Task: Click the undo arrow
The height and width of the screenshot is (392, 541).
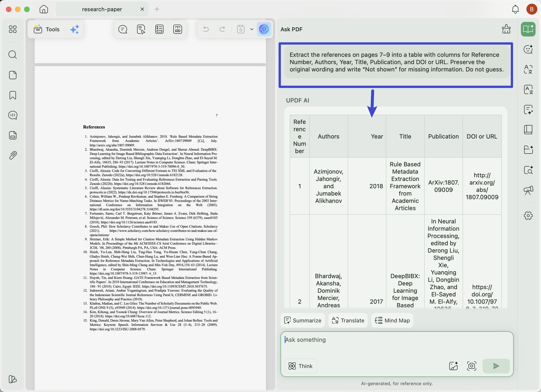Action: coord(206,29)
